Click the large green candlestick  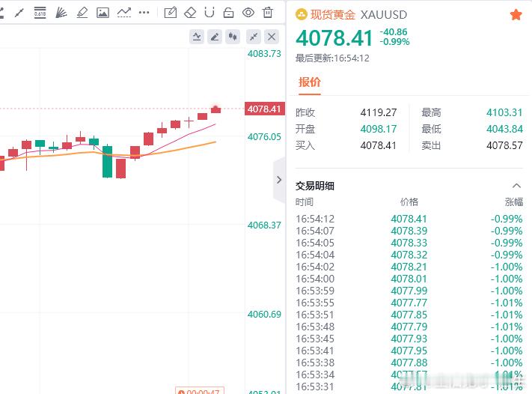(x=107, y=161)
